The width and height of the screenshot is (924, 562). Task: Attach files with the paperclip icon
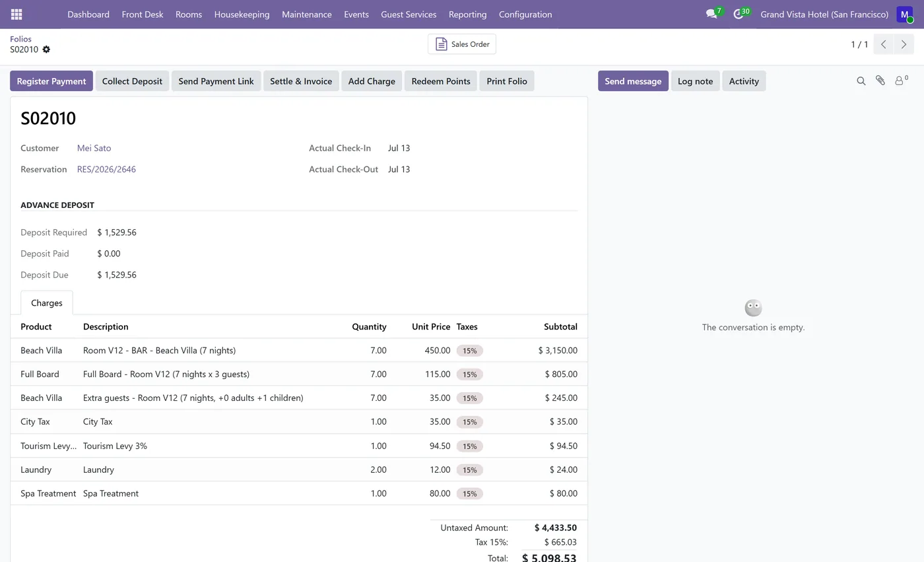tap(880, 81)
